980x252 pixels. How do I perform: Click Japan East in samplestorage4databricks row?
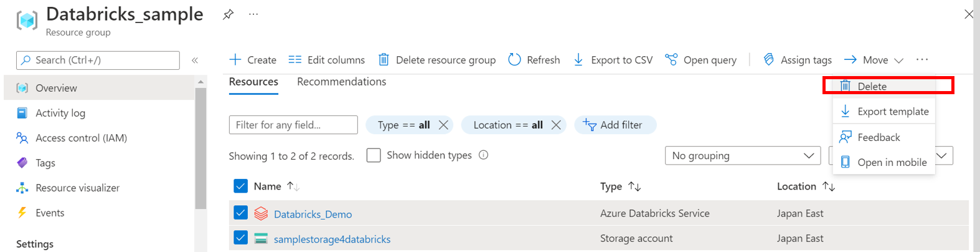[x=800, y=238]
